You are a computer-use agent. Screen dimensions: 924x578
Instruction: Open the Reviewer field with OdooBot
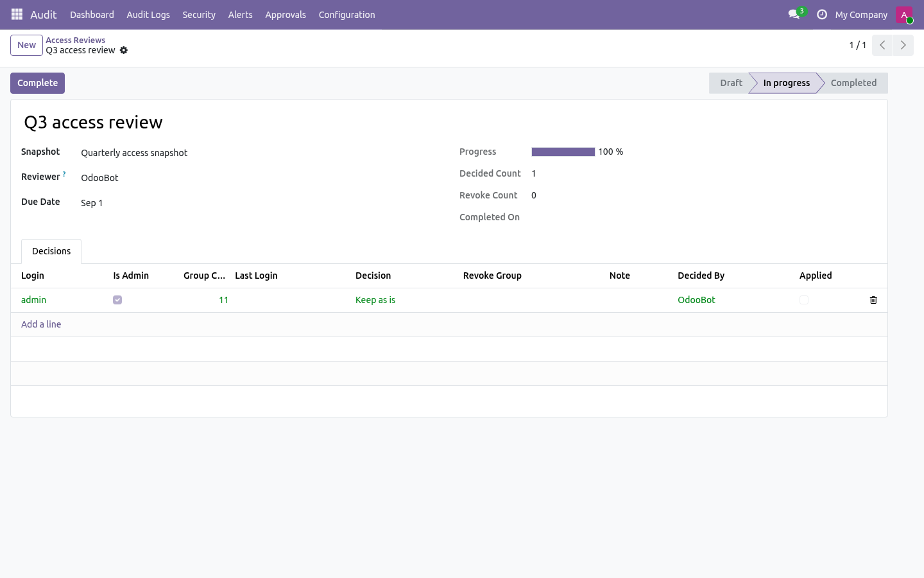[260, 178]
